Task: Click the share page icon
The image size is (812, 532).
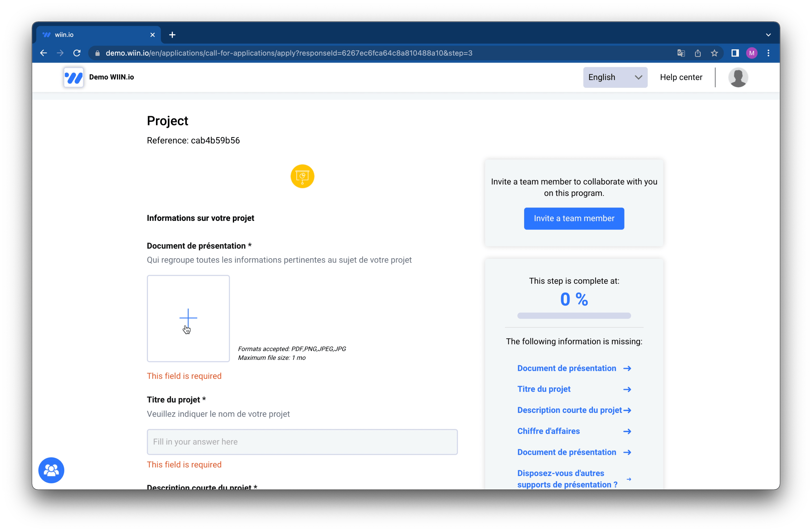Action: pyautogui.click(x=698, y=53)
